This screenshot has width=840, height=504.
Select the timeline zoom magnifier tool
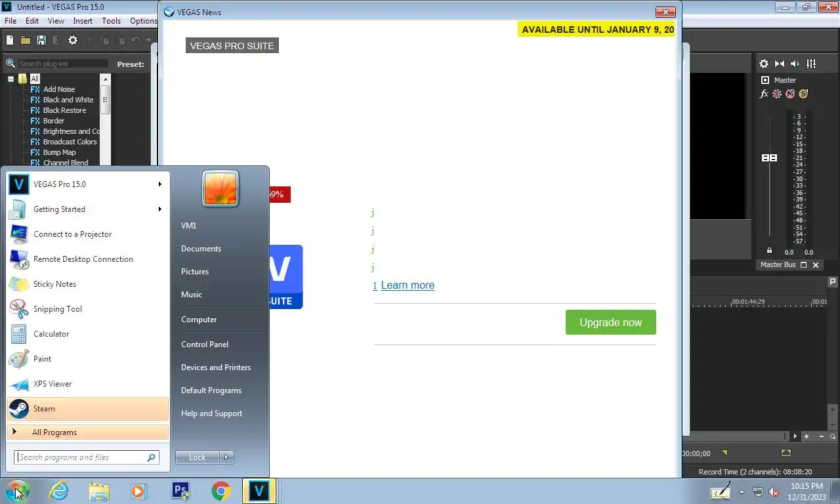833,436
